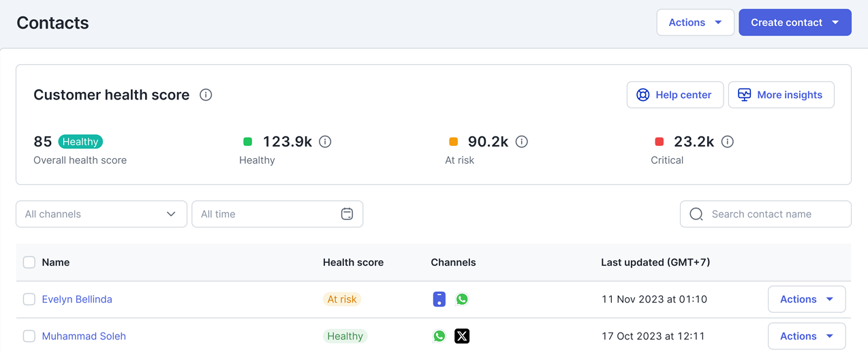Click the info icon next to 90.2k

[522, 142]
